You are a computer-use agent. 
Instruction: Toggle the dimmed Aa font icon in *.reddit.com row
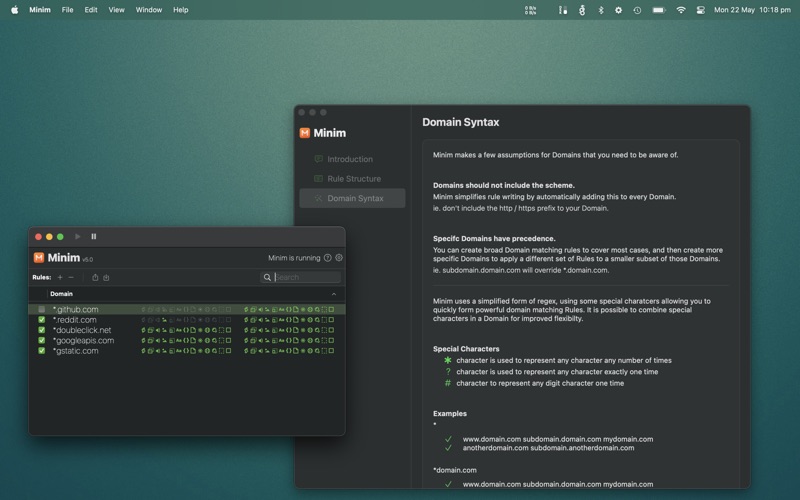pos(179,320)
